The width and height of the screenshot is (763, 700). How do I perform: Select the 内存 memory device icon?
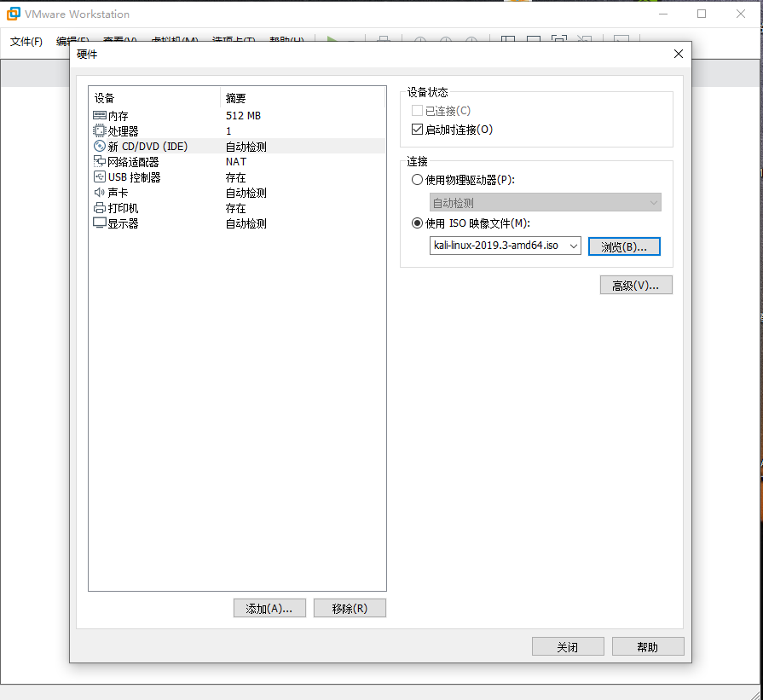[99, 115]
